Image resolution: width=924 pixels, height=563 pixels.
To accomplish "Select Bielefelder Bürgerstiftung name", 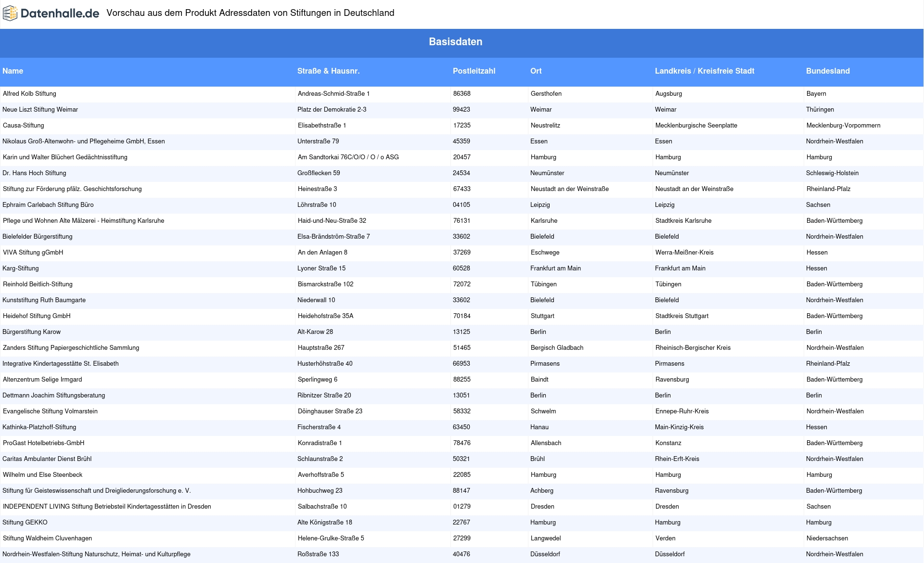I will (x=38, y=237).
